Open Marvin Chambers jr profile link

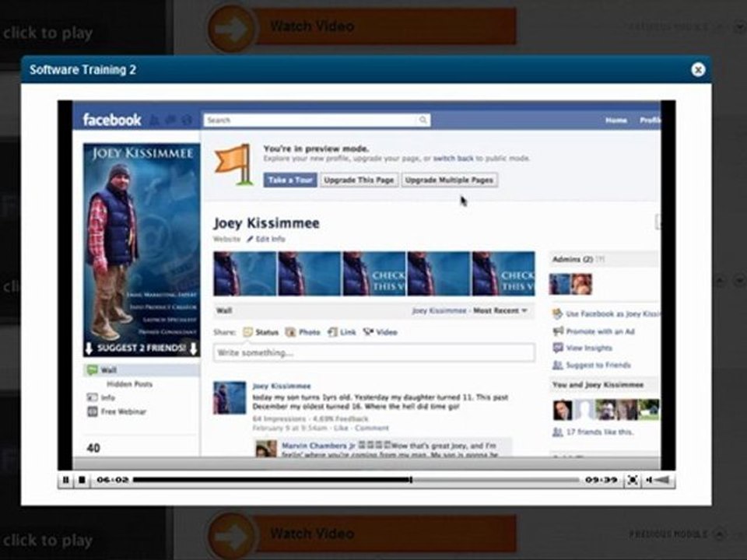pyautogui.click(x=319, y=446)
